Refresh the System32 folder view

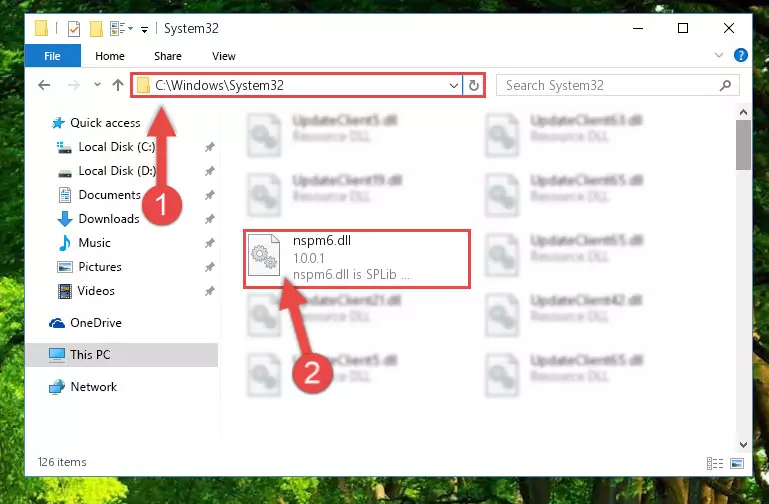click(x=473, y=86)
